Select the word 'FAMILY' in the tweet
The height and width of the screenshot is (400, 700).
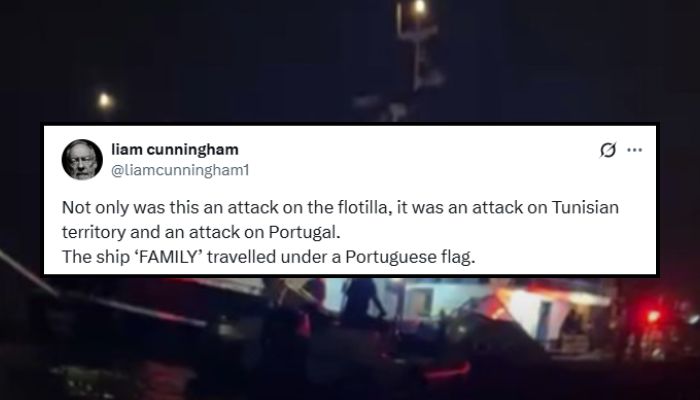click(169, 257)
